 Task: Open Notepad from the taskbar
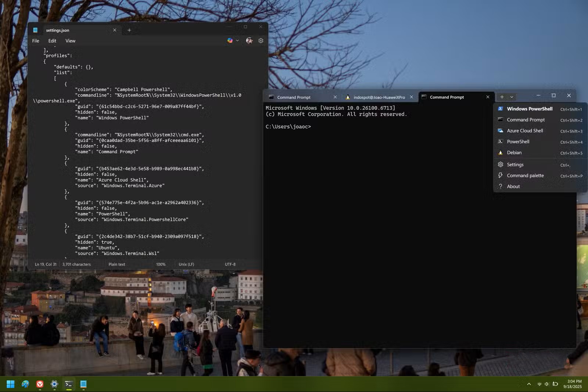(x=83, y=384)
